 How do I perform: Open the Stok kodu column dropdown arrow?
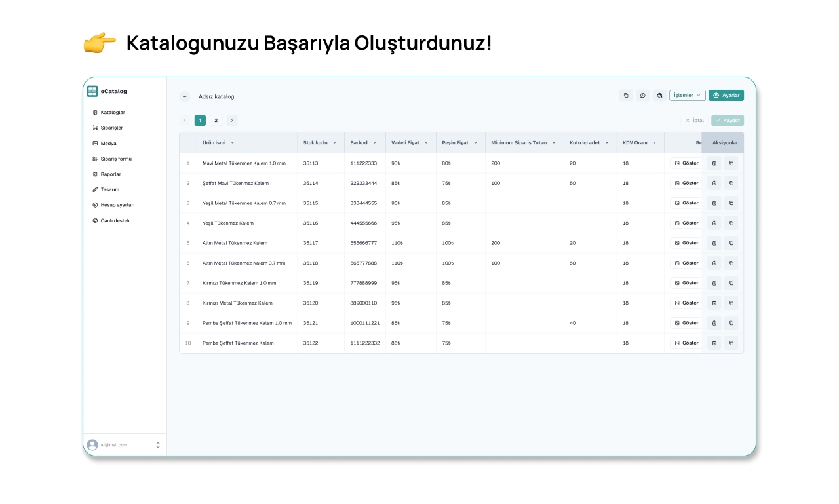pyautogui.click(x=334, y=143)
